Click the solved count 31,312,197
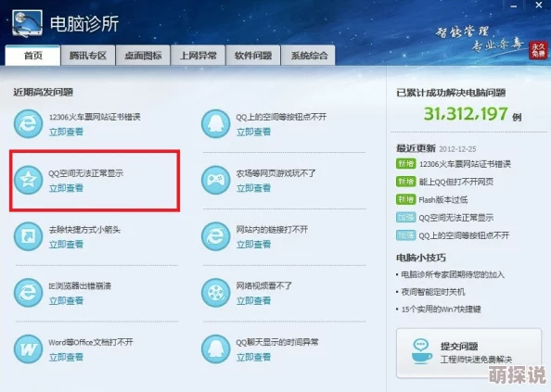The height and width of the screenshot is (392, 551). click(466, 114)
